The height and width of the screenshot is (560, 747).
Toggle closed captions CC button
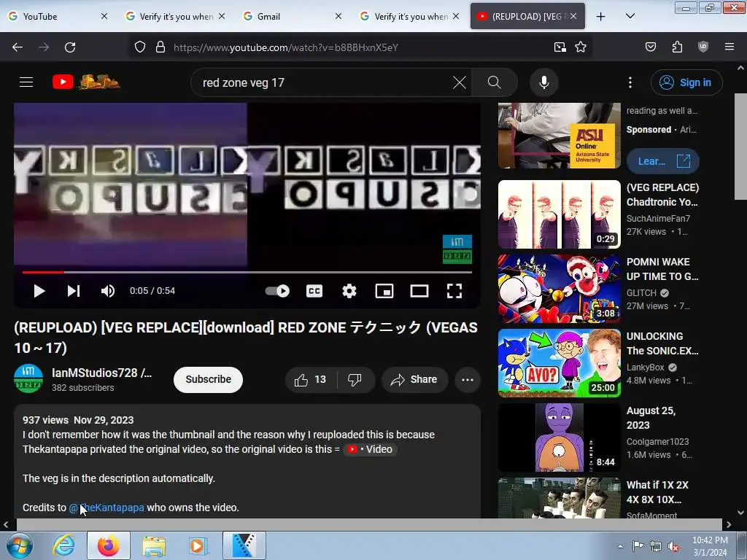(x=314, y=291)
